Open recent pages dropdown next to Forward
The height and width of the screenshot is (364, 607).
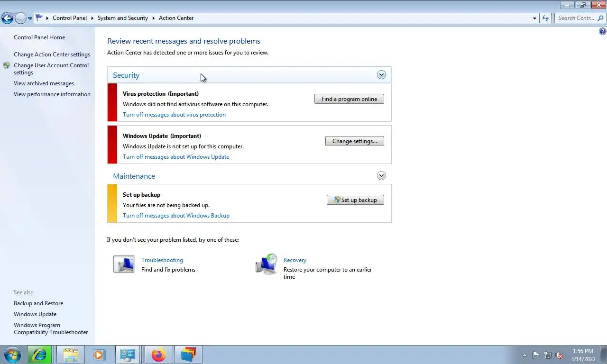coord(30,18)
